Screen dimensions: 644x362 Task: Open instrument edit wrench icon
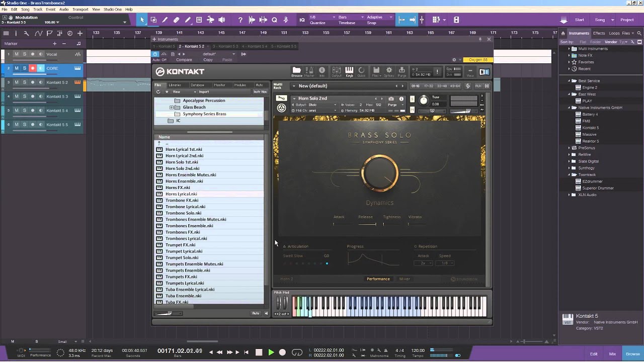tap(282, 98)
